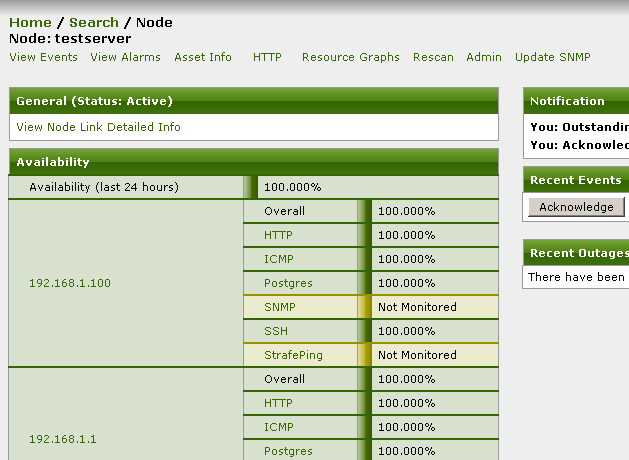The image size is (629, 460).
Task: Open interface 192.168.1.100 details
Action: [x=70, y=283]
